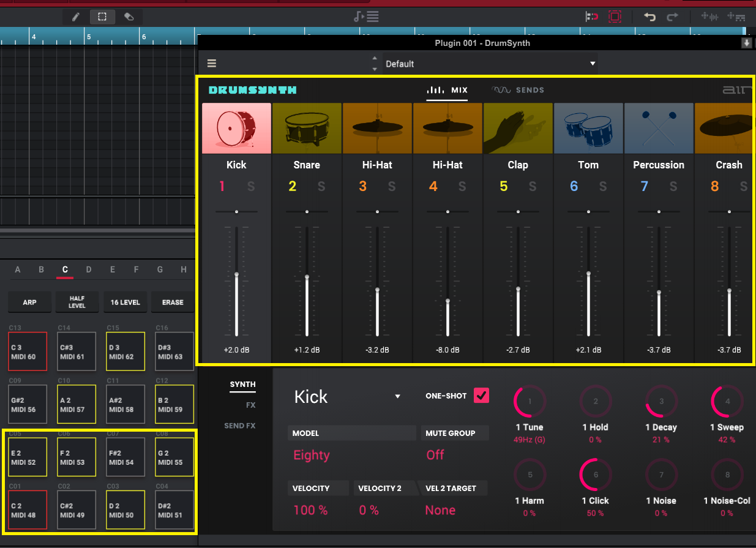
Task: Switch to the MIX tab
Action: (x=447, y=91)
